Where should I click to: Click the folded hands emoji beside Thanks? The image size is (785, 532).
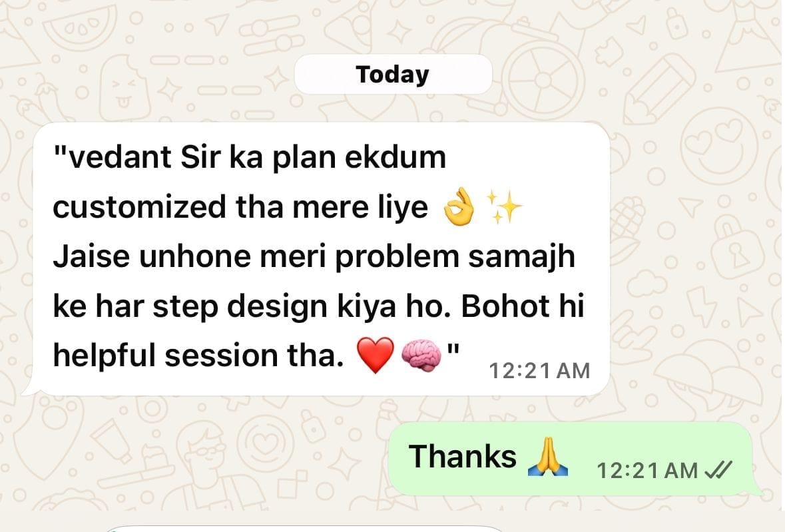[x=548, y=457]
